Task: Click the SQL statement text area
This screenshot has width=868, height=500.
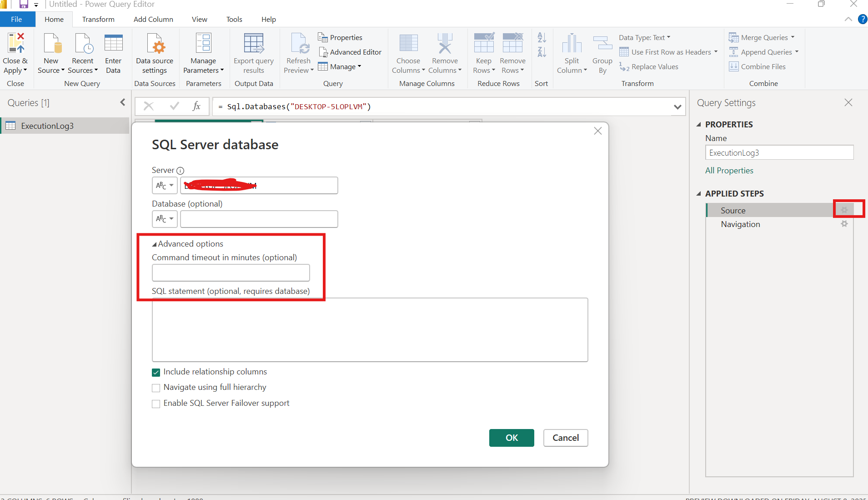Action: [x=370, y=330]
